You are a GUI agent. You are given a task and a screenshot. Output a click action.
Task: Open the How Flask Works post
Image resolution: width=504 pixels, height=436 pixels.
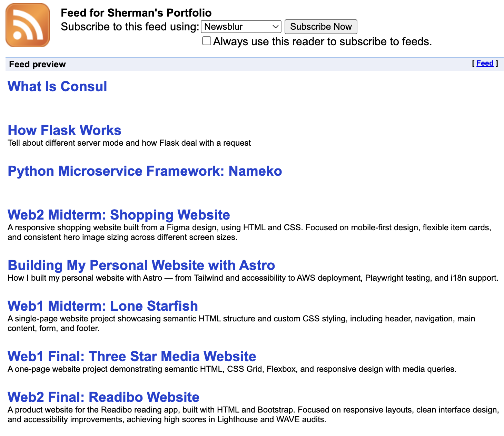click(65, 130)
